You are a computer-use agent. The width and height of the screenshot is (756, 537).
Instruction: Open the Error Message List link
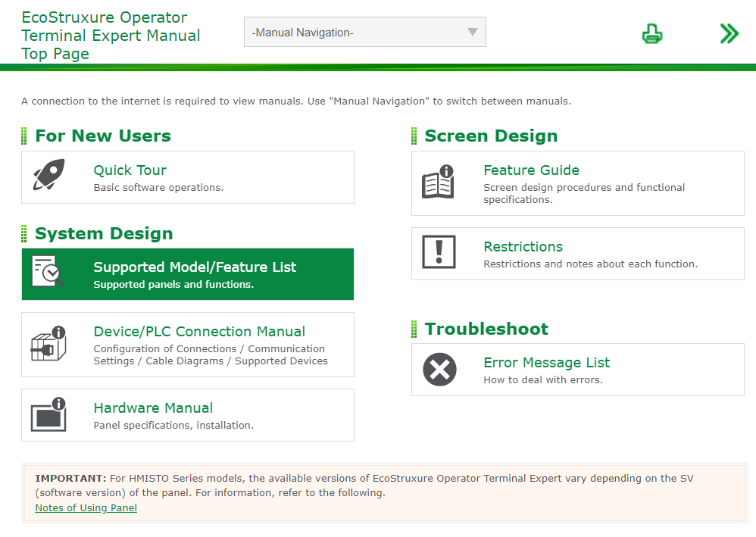(547, 363)
